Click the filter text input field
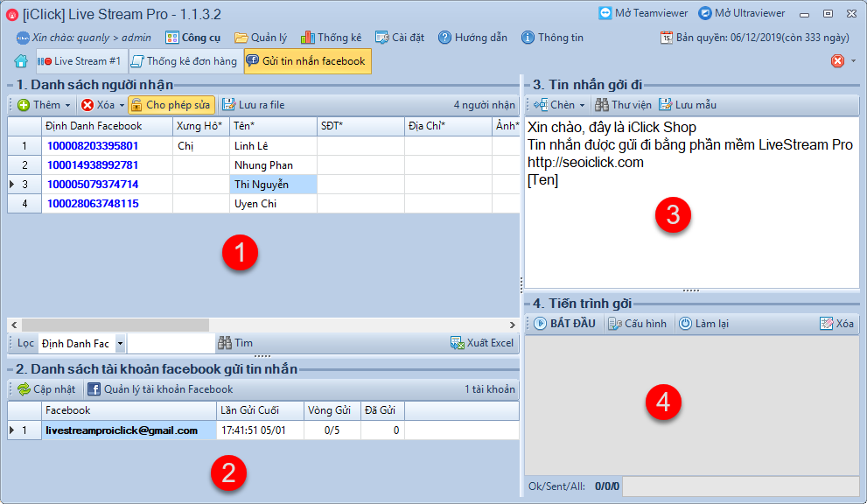The height and width of the screenshot is (504, 867). point(171,344)
